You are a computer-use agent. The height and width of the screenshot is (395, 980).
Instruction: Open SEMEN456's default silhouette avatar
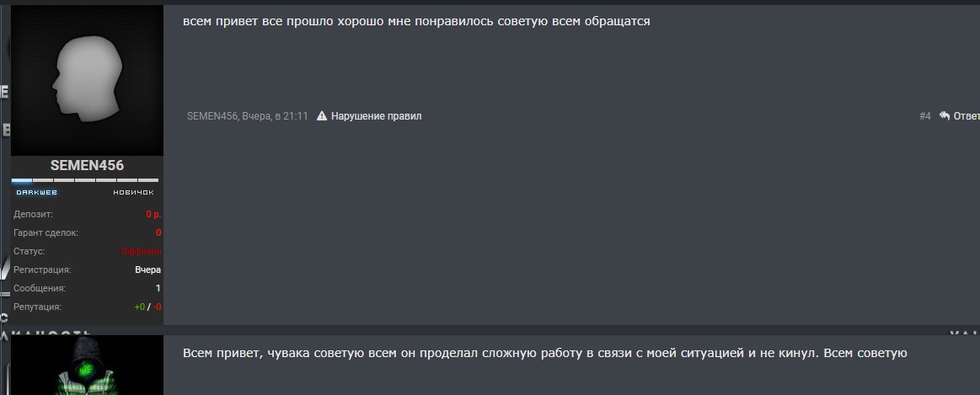pyautogui.click(x=88, y=80)
